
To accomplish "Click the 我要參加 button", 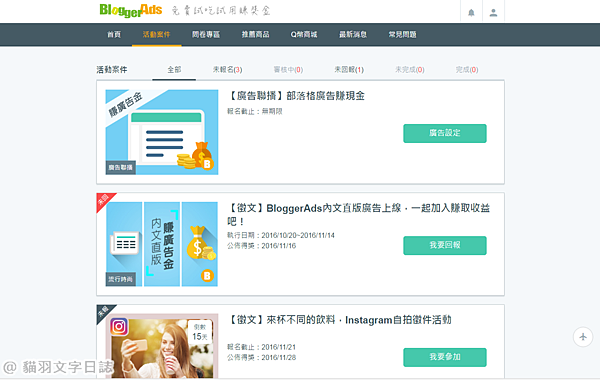I will pyautogui.click(x=445, y=357).
